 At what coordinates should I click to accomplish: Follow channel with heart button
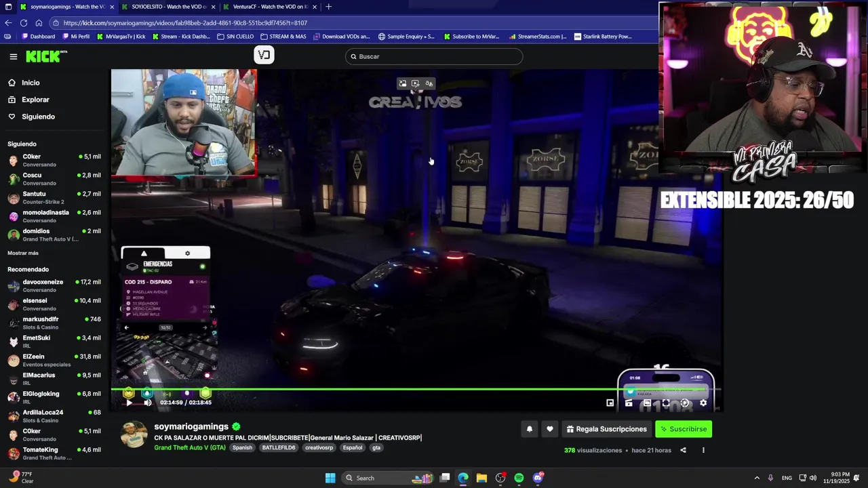coord(550,429)
